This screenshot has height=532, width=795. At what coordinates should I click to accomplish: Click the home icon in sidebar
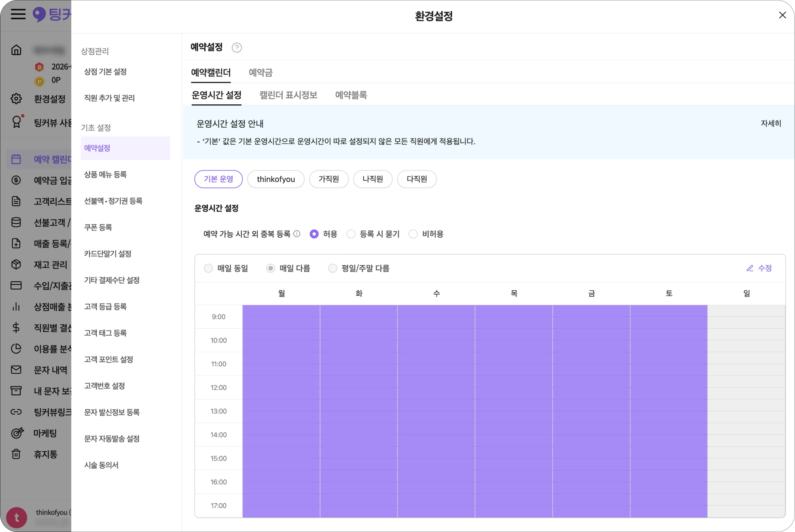16,50
